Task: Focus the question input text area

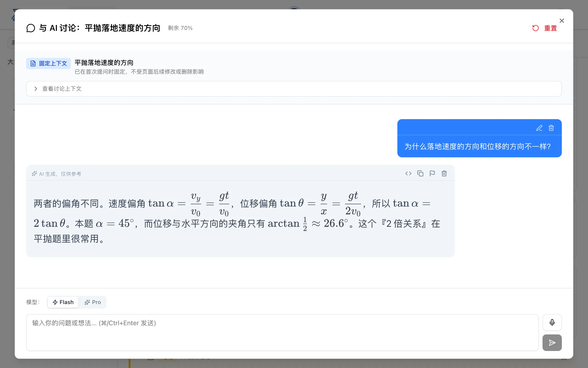Action: (x=282, y=333)
